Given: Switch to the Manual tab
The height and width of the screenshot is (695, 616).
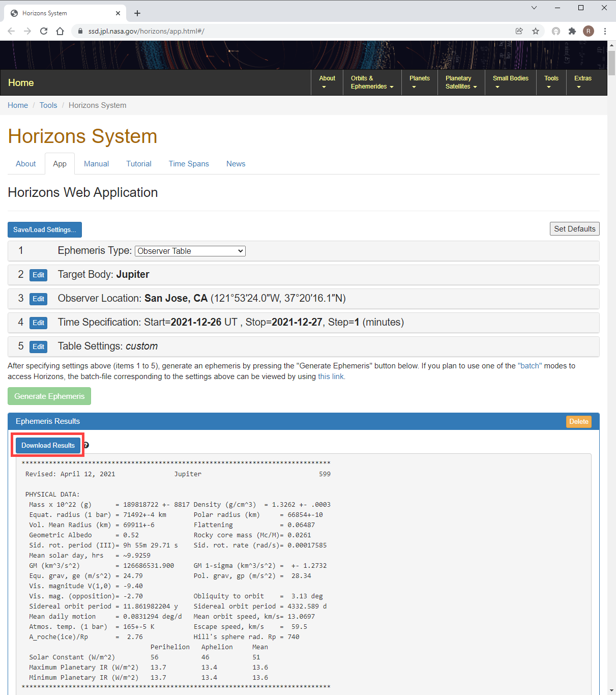Looking at the screenshot, I should pyautogui.click(x=96, y=164).
